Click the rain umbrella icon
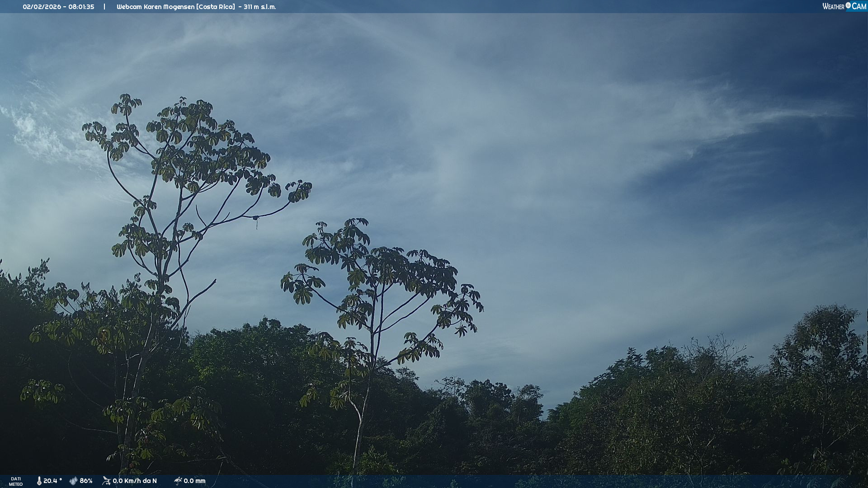The width and height of the screenshot is (868, 488). click(x=178, y=481)
